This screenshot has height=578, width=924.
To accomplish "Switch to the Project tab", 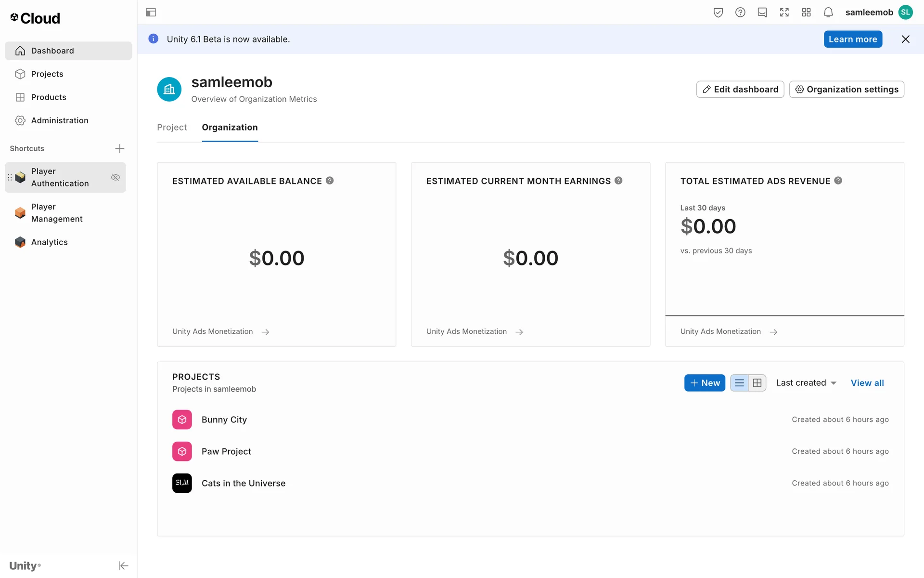I will click(172, 127).
